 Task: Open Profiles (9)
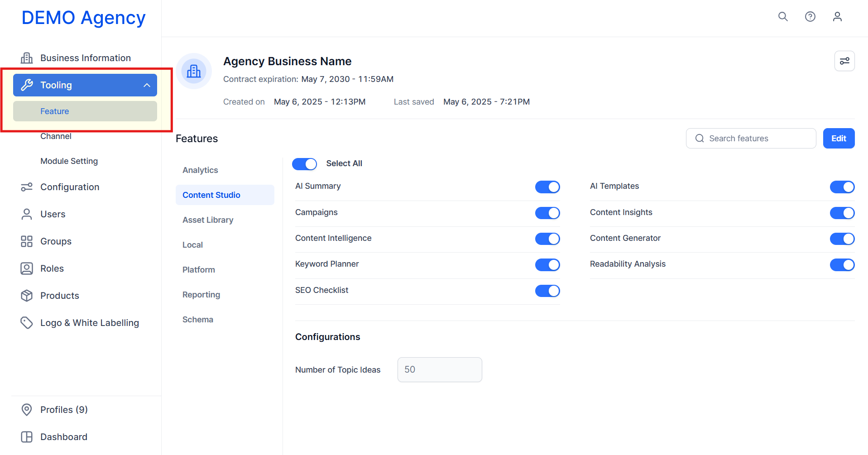pyautogui.click(x=85, y=410)
